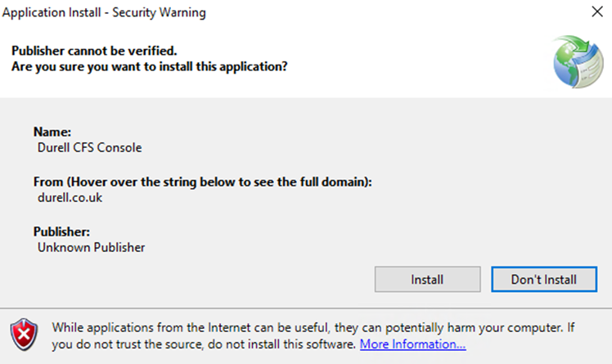This screenshot has height=364, width=612.
Task: Choose Don't Install
Action: (544, 280)
